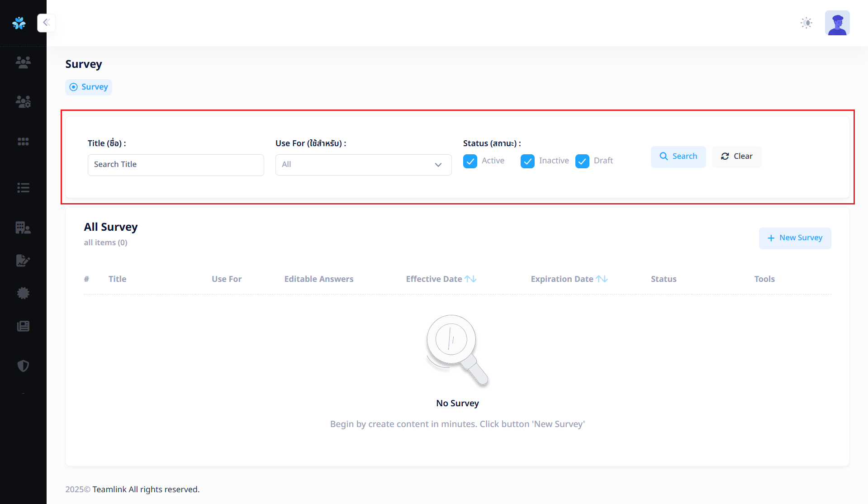Sort by Effective Date column
This screenshot has width=868, height=504.
pyautogui.click(x=470, y=279)
